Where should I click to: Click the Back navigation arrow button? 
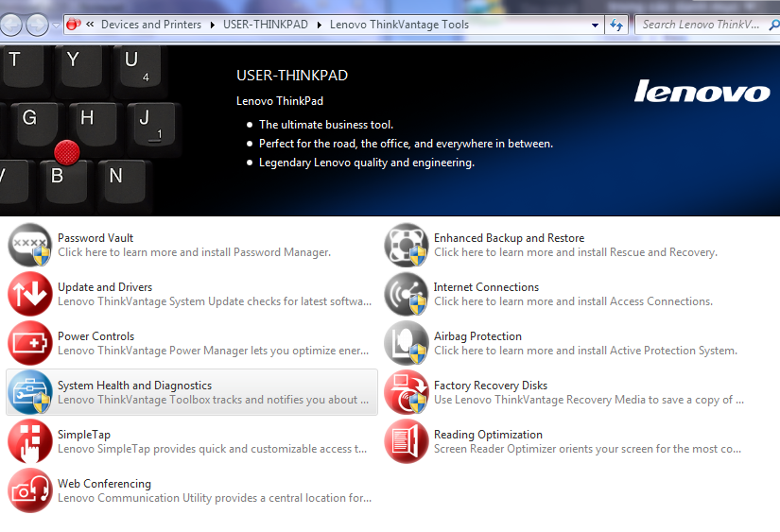tap(11, 25)
